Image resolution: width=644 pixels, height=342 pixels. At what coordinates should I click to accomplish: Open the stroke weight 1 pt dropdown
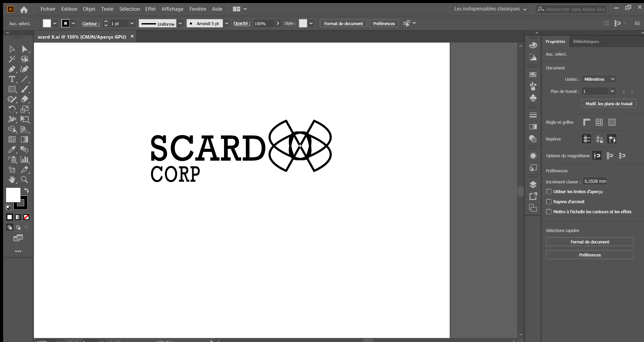click(132, 23)
